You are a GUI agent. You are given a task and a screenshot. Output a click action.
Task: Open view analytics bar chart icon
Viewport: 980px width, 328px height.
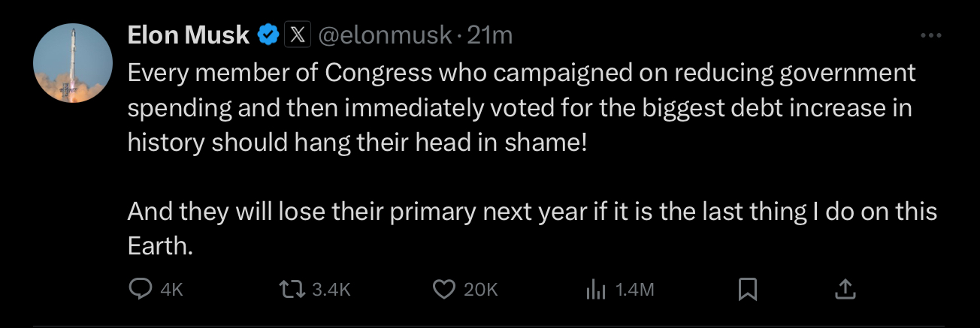point(595,289)
